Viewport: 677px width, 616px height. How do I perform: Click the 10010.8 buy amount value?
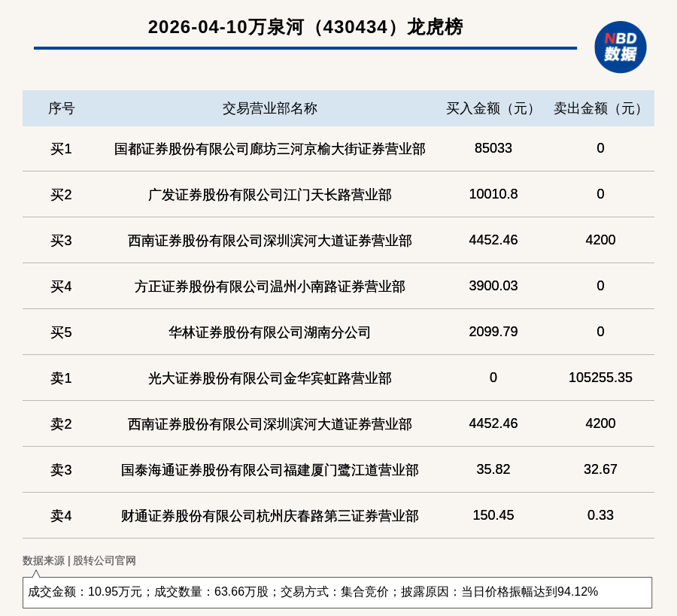pos(493,194)
